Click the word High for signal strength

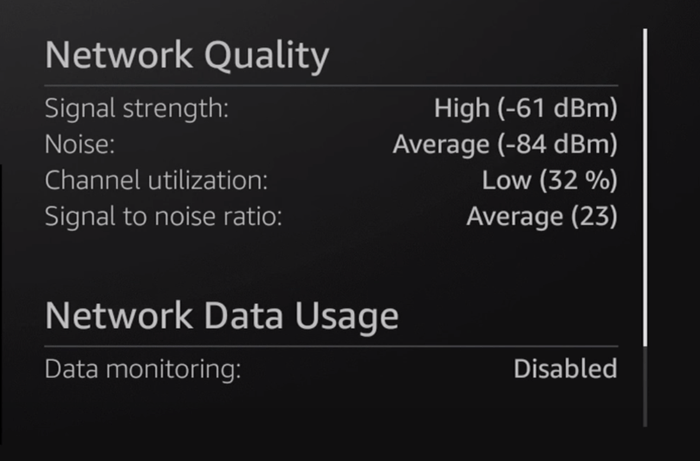459,108
